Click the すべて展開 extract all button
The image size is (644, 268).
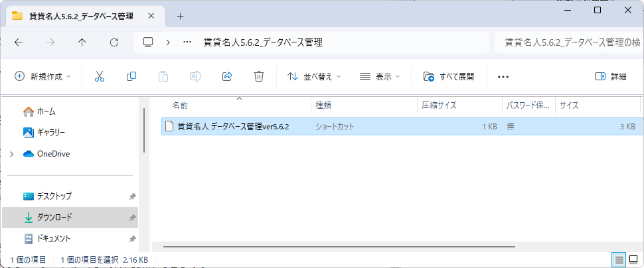449,76
